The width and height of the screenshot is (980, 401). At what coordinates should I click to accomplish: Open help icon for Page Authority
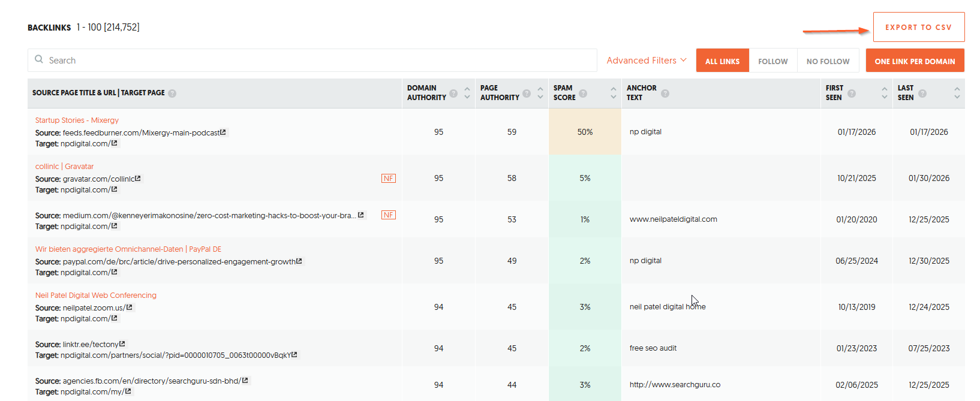527,94
